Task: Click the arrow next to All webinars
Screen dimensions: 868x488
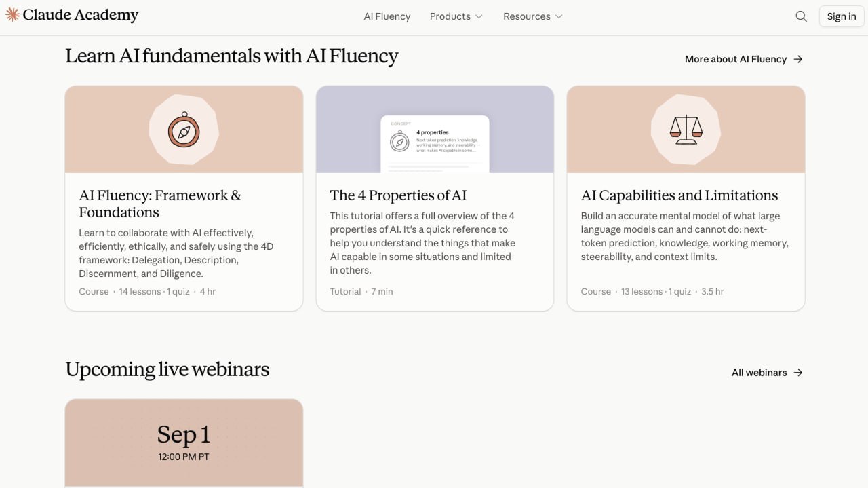Action: click(x=798, y=373)
